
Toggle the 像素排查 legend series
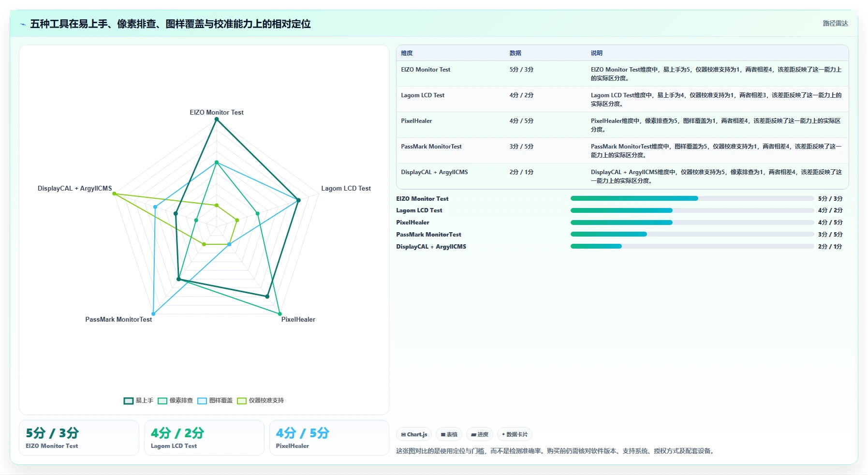(175, 401)
